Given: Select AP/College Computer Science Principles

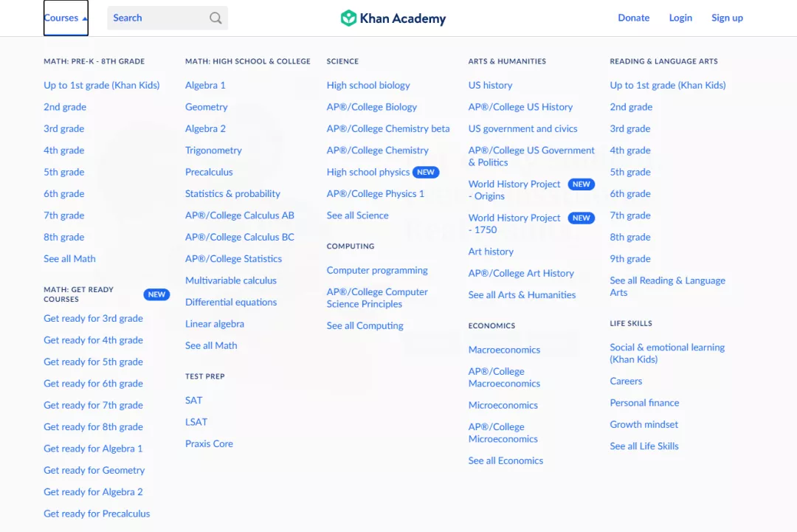Looking at the screenshot, I should [377, 298].
